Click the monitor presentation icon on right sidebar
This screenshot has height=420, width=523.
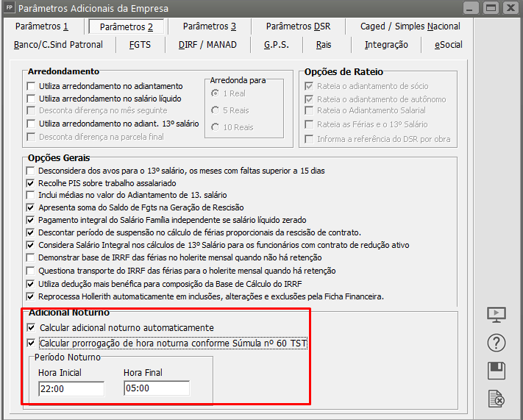[x=497, y=315]
